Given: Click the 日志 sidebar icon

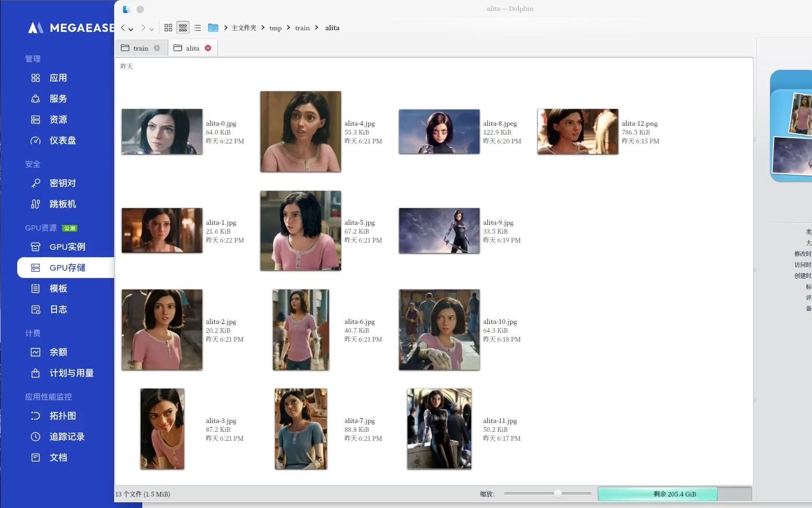Looking at the screenshot, I should pyautogui.click(x=35, y=309).
